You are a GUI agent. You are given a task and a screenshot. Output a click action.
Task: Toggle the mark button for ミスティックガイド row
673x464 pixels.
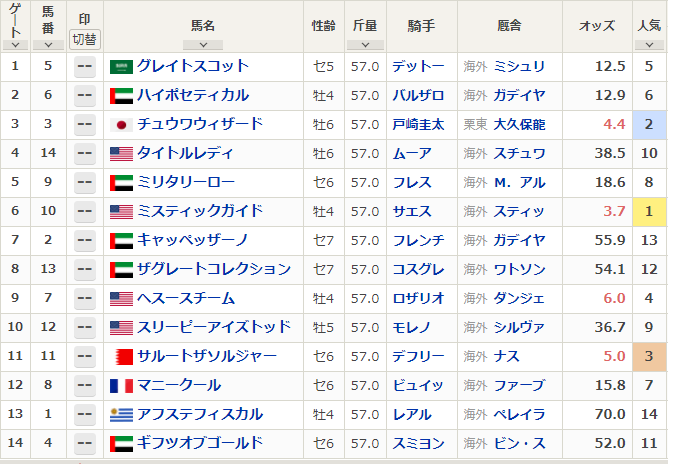point(85,212)
